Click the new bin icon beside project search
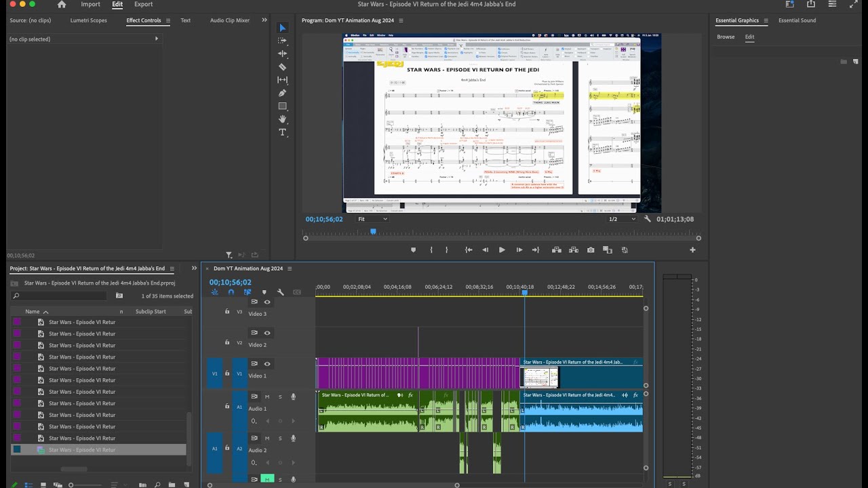The image size is (868, 488). (x=119, y=296)
